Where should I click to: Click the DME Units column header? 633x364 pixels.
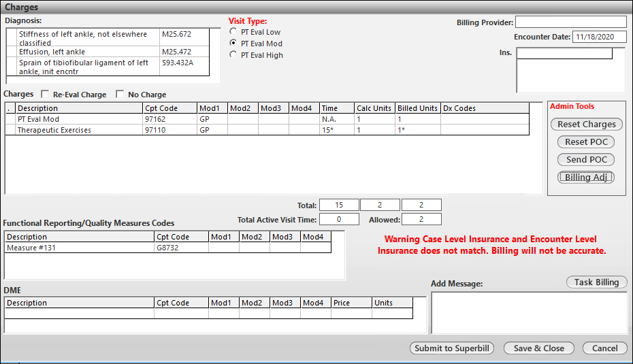[x=392, y=303]
